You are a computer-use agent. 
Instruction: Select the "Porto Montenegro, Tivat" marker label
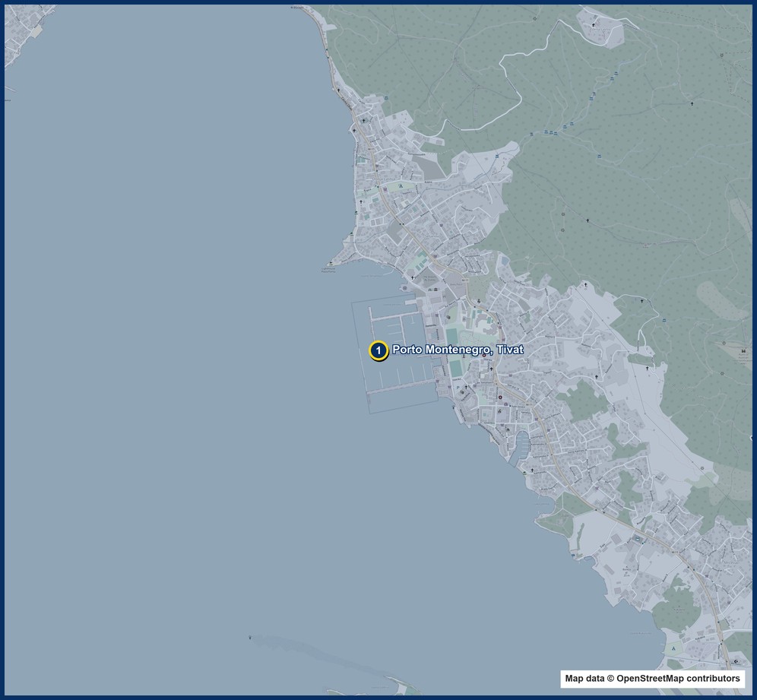(458, 350)
